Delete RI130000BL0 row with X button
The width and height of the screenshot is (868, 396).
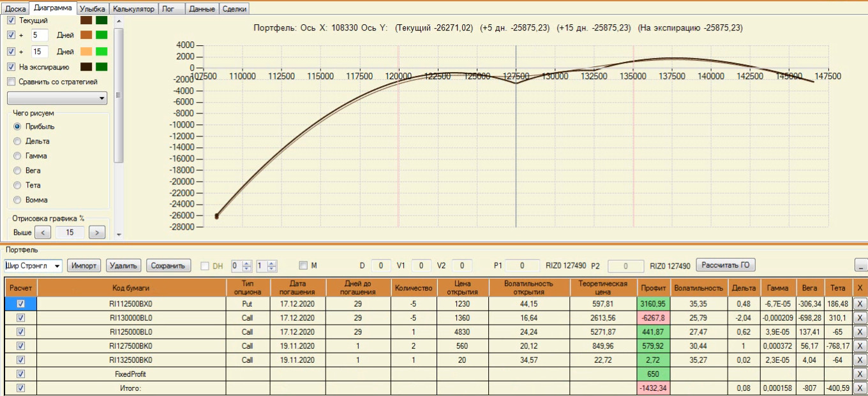tap(859, 318)
